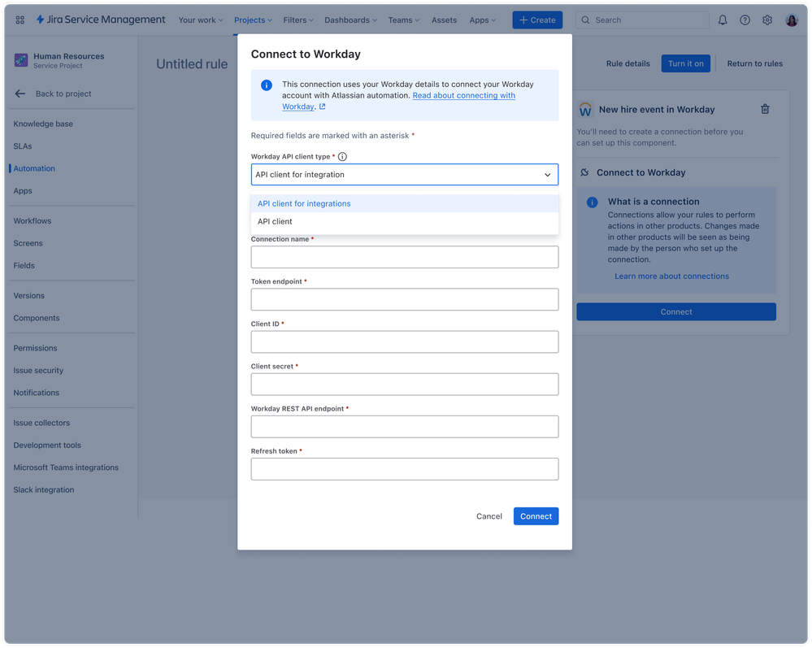Click Back to project link
812x648 pixels.
[x=63, y=94]
